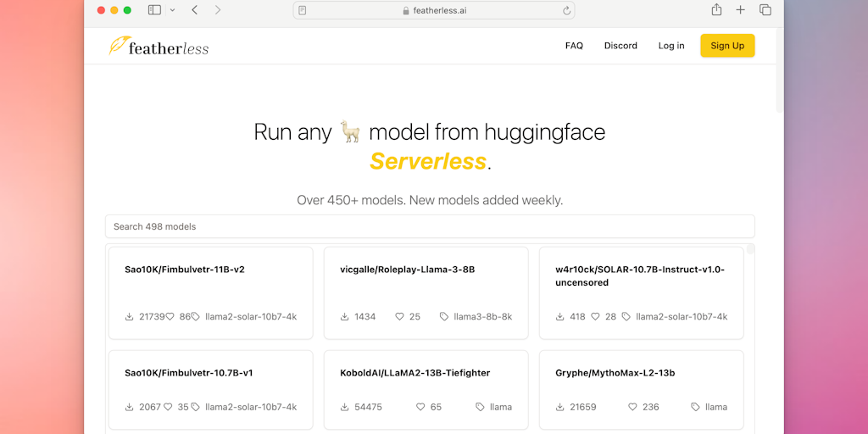Click the featherless logo

click(159, 47)
